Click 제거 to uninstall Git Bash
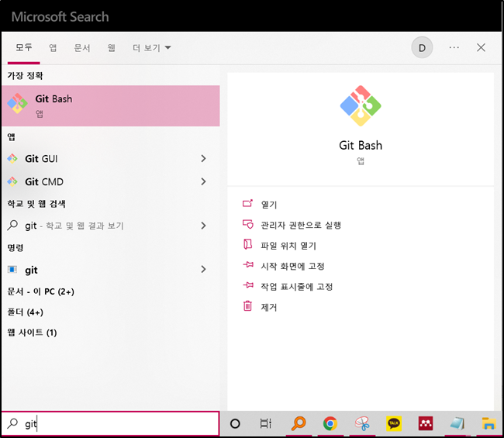 (x=269, y=307)
